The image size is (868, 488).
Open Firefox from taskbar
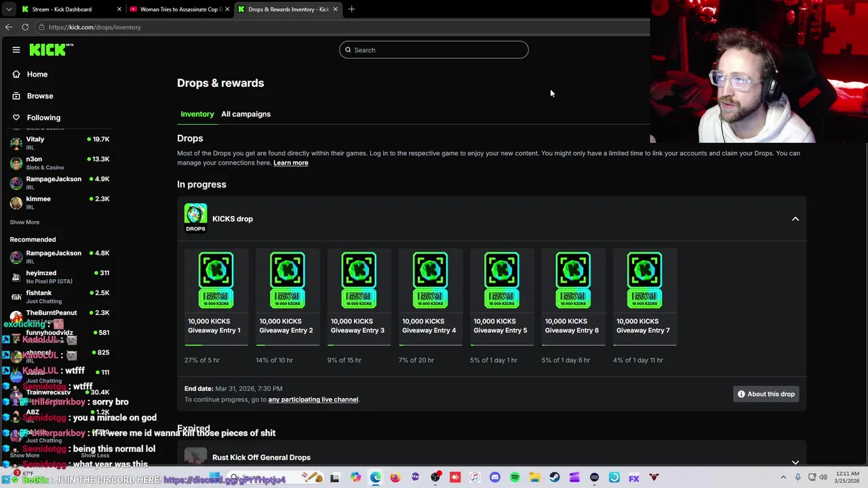point(395,478)
